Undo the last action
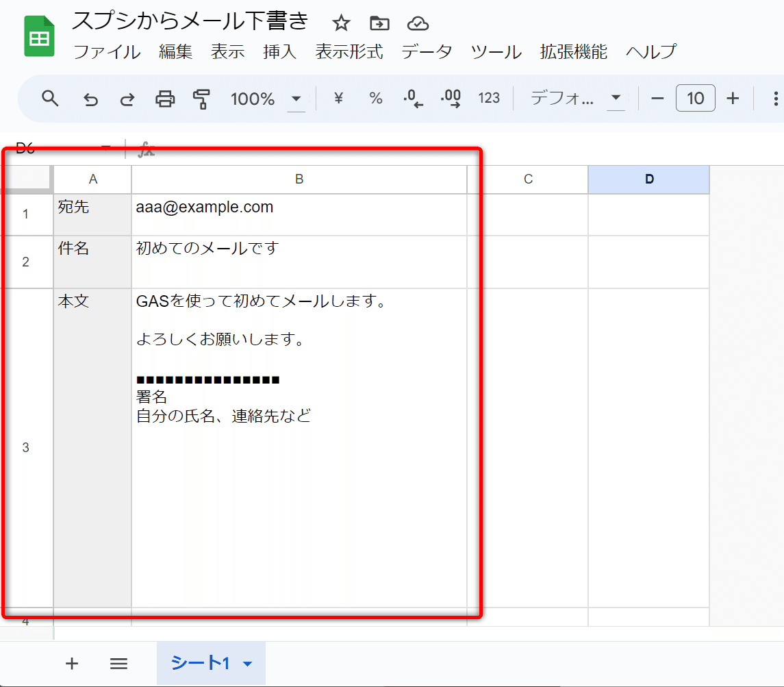784x687 pixels. (x=90, y=99)
